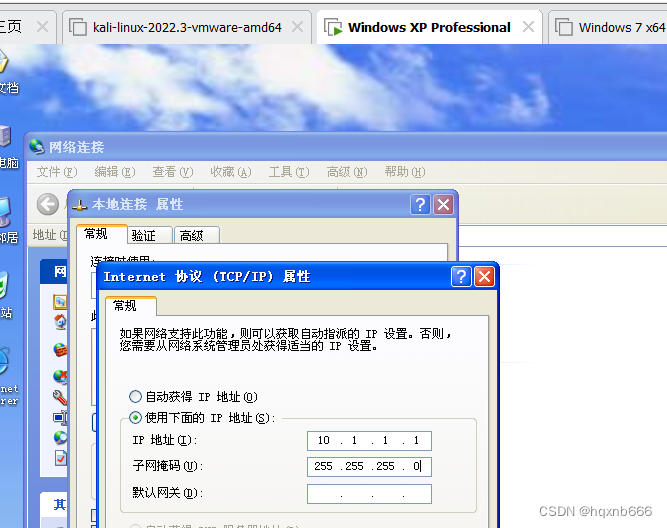Screen dimensions: 667x528
Task: Switch to Windows XP Professional VM tab
Action: (429, 28)
